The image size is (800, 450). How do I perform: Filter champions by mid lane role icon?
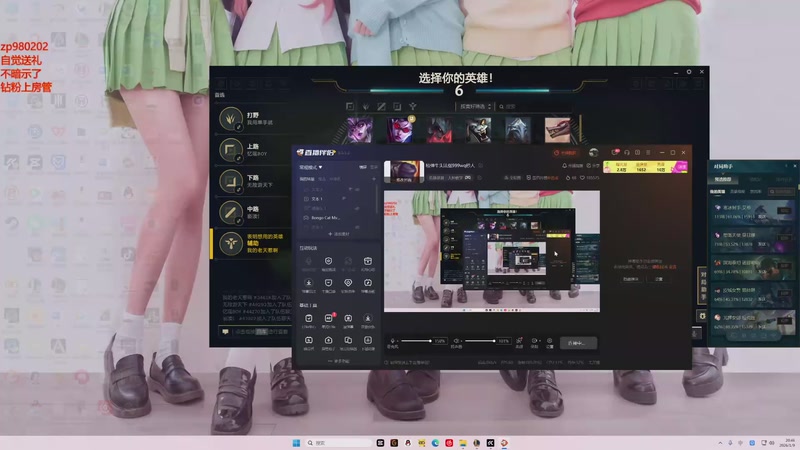pos(381,106)
